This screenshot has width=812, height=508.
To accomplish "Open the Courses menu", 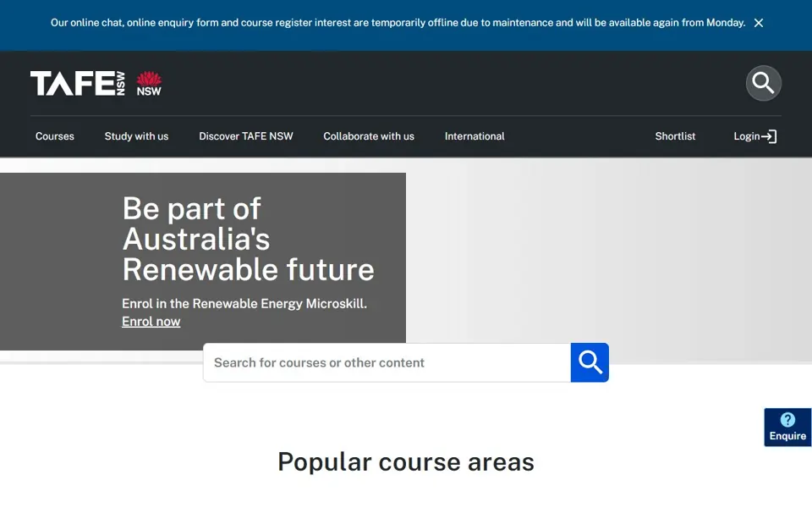I will pos(54,136).
